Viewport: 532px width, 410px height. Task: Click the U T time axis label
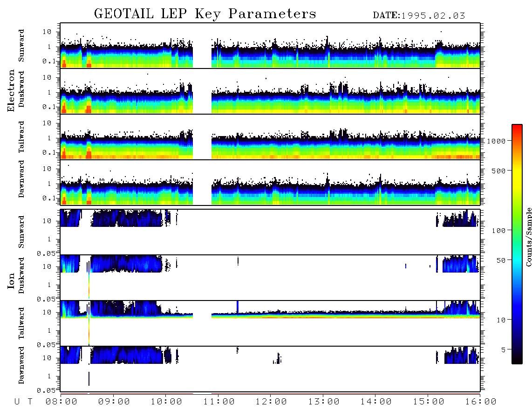(23, 402)
